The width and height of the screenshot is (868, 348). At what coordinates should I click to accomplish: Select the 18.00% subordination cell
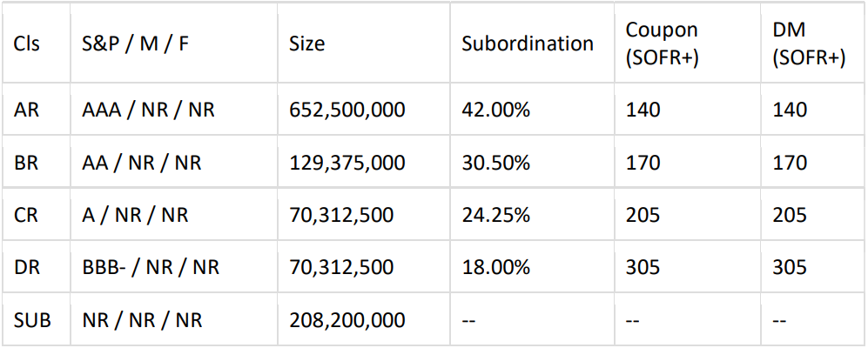click(495, 267)
